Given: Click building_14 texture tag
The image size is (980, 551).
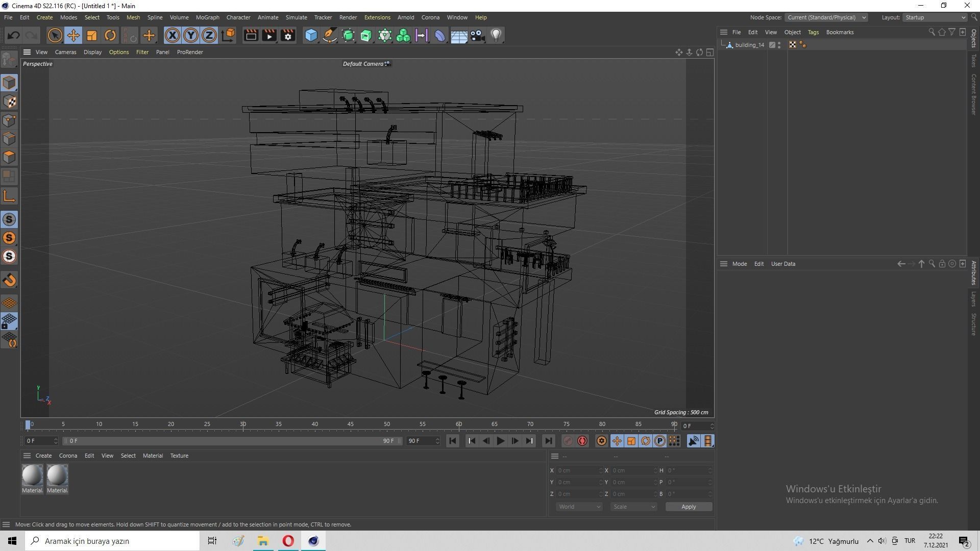Looking at the screenshot, I should (792, 45).
